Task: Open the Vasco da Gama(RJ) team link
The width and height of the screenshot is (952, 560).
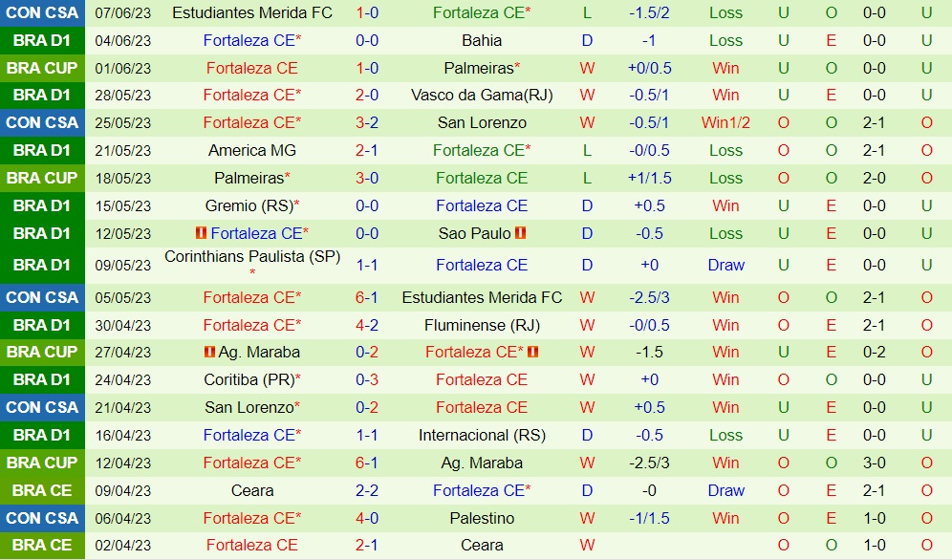Action: (482, 95)
